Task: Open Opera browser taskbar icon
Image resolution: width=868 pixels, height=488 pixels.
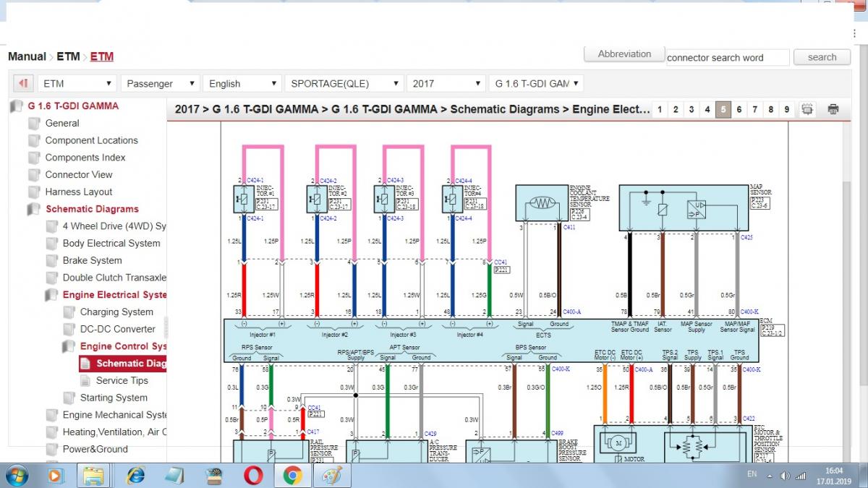Action: point(252,475)
